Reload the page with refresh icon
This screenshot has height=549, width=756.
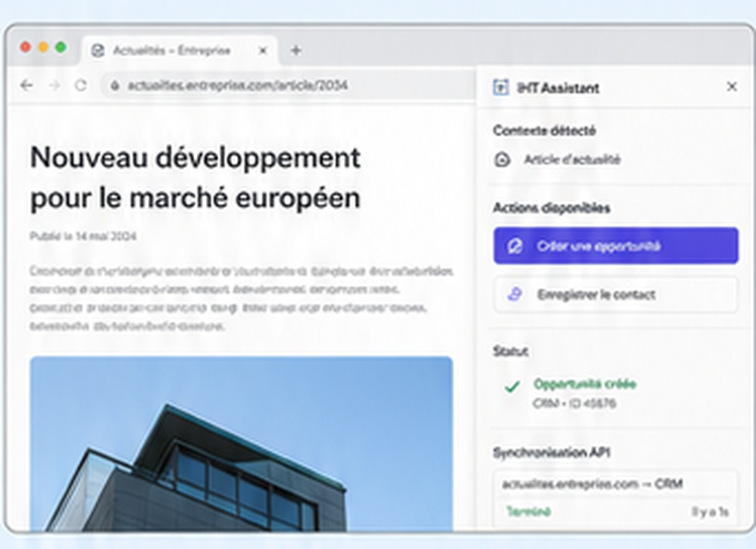(81, 85)
